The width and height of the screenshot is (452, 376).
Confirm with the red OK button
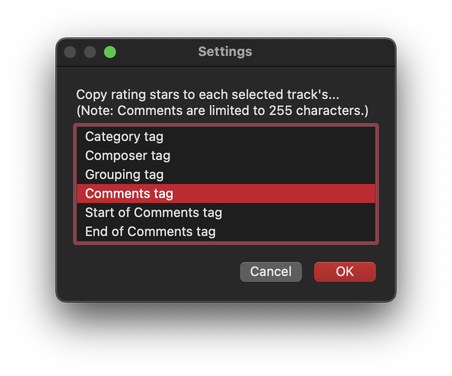345,272
